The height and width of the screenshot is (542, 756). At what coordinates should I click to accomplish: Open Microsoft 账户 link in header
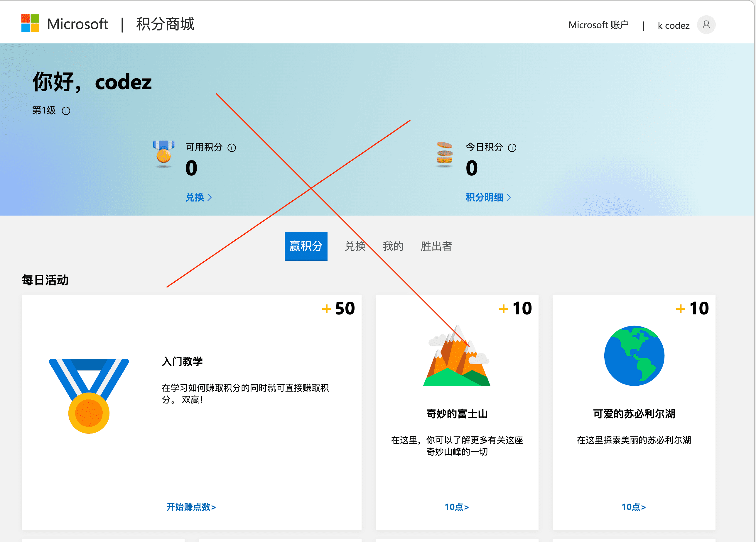(598, 25)
